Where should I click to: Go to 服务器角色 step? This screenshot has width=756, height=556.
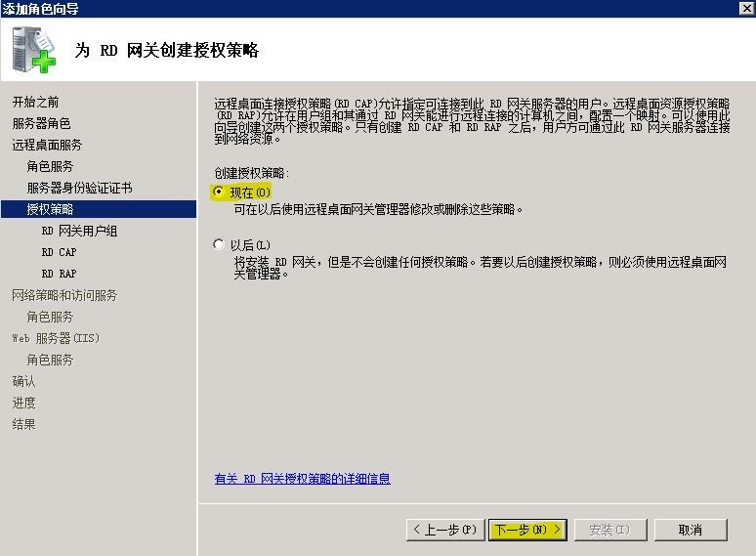pyautogui.click(x=41, y=123)
